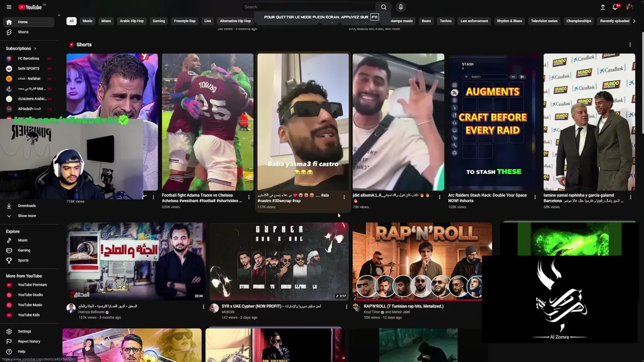Open Nafahat subscription channel
644x362 pixels.
(x=28, y=78)
